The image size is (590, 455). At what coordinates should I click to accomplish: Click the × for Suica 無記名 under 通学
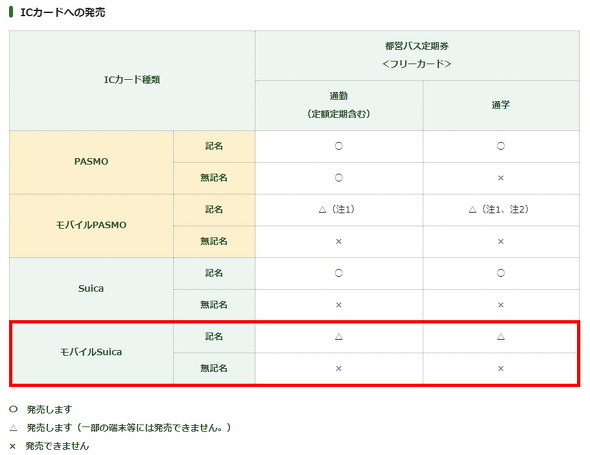pyautogui.click(x=501, y=305)
